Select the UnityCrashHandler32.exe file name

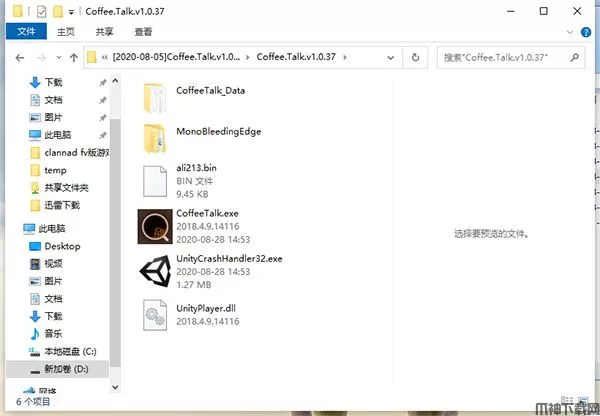click(x=229, y=259)
